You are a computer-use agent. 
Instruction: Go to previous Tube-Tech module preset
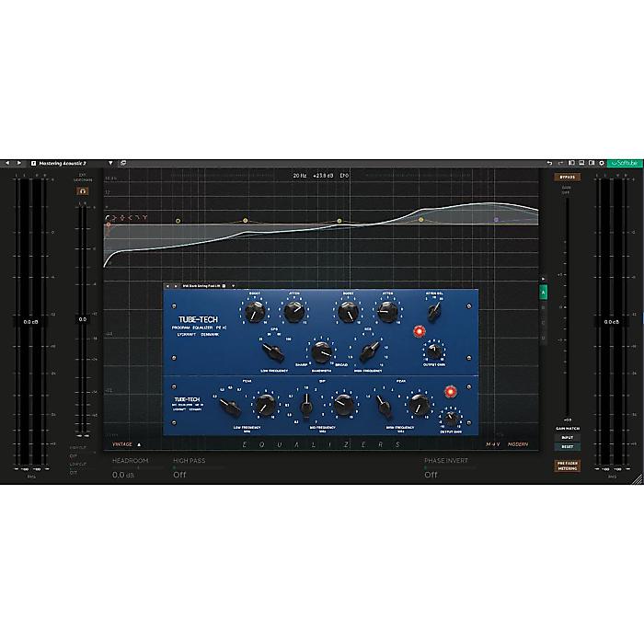coord(168,286)
